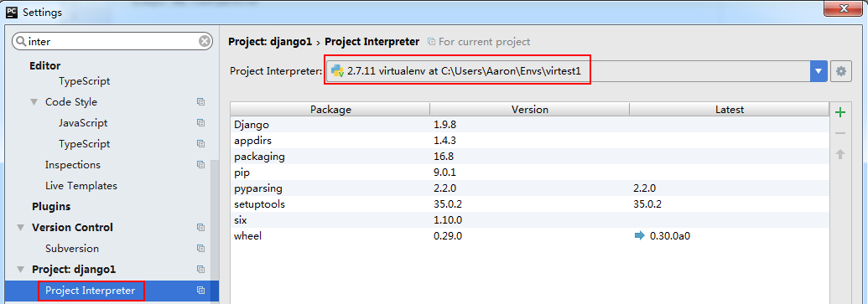Select the six package row
Image resolution: width=868 pixels, height=304 pixels.
pyautogui.click(x=529, y=220)
